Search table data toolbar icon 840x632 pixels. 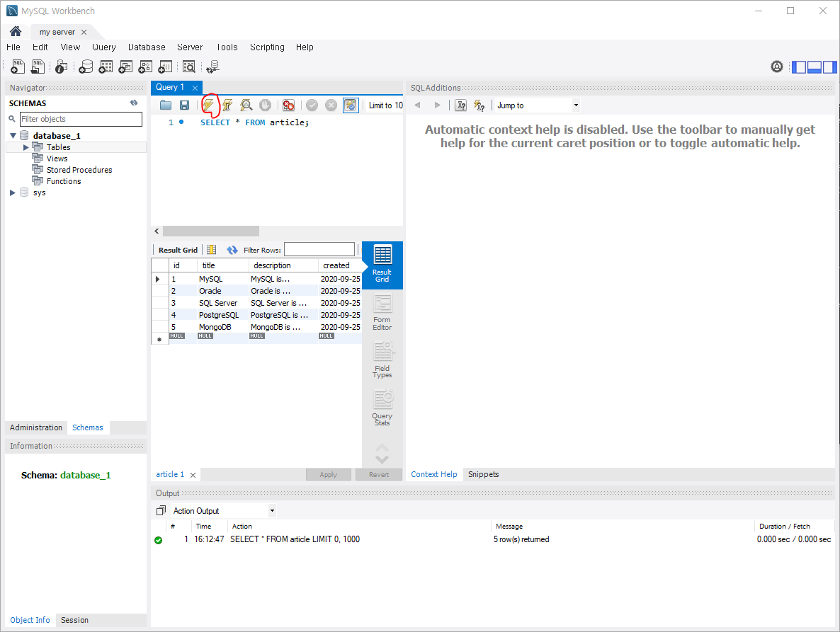(x=189, y=67)
